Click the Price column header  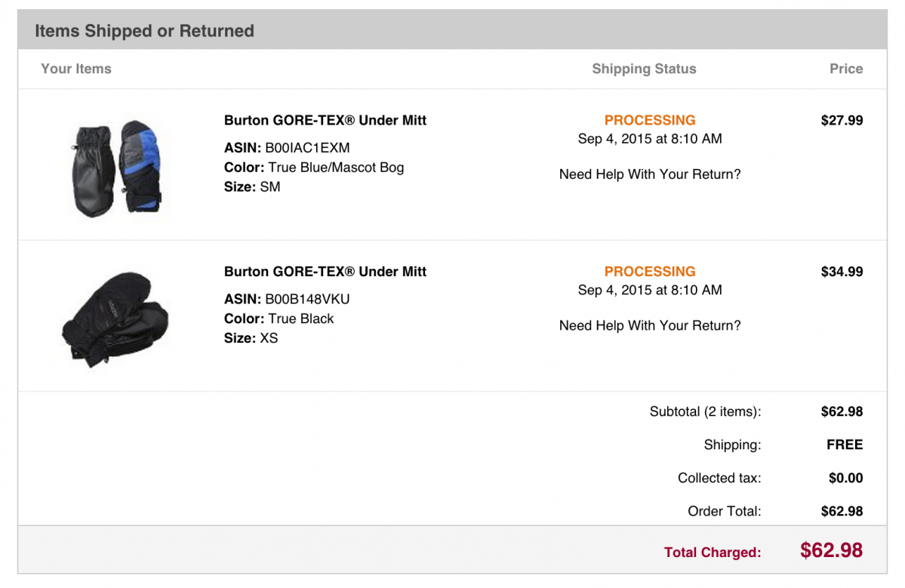[846, 69]
